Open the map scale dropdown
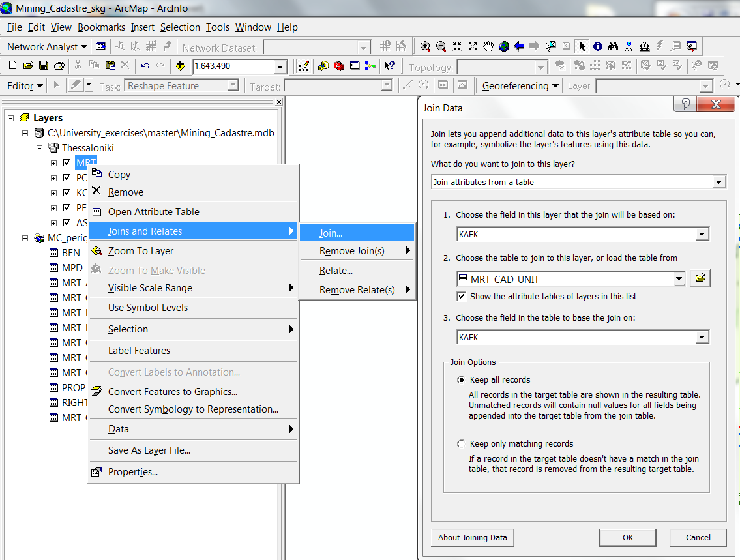Image resolution: width=740 pixels, height=560 pixels. pyautogui.click(x=280, y=66)
